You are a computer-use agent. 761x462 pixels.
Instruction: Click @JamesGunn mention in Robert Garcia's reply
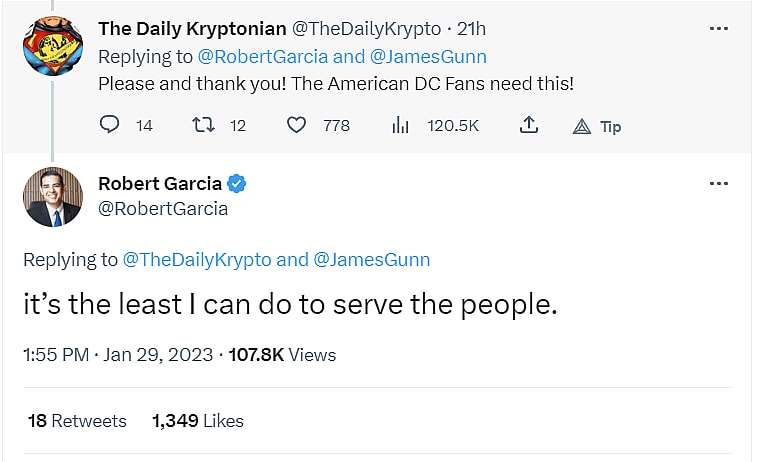tap(372, 260)
